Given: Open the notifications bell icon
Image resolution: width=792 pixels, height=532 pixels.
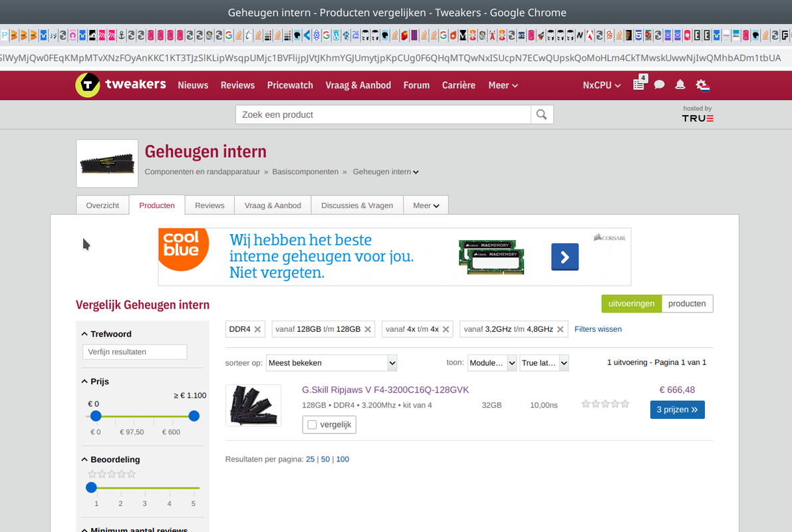Looking at the screenshot, I should point(680,85).
